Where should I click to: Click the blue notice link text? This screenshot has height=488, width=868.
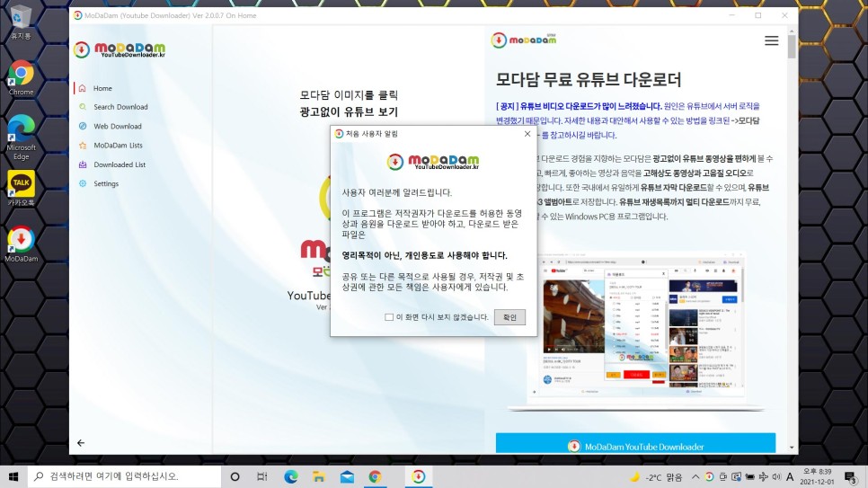[x=628, y=120]
